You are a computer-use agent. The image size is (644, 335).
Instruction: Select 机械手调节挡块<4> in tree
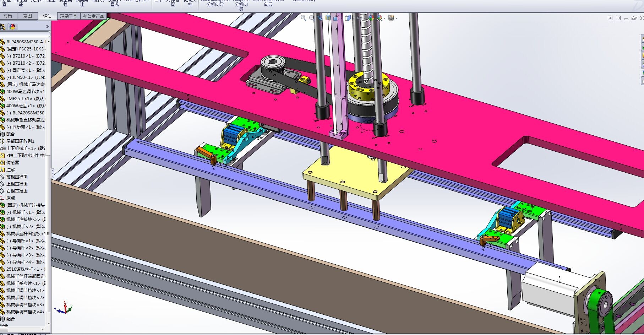(x=26, y=312)
